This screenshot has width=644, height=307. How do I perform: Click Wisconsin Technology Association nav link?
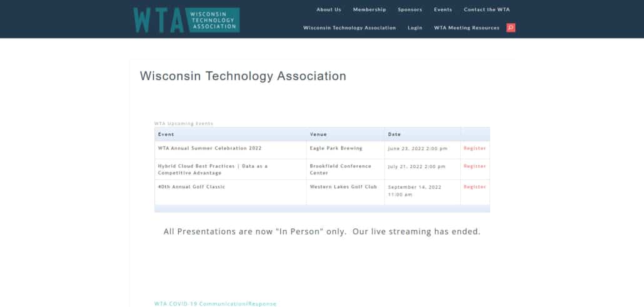(350, 28)
